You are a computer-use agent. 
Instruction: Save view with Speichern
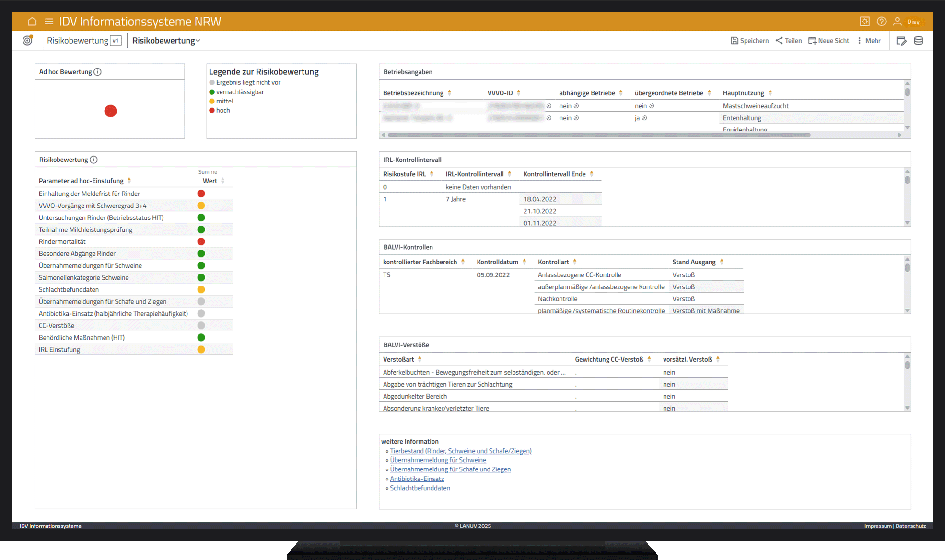point(749,41)
